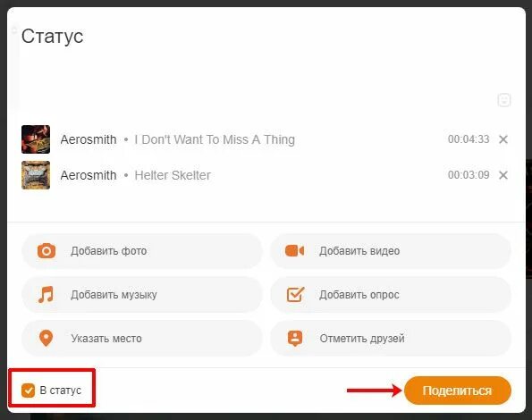The image size is (532, 420).
Task: Click the music note icon
Action: pos(46,294)
